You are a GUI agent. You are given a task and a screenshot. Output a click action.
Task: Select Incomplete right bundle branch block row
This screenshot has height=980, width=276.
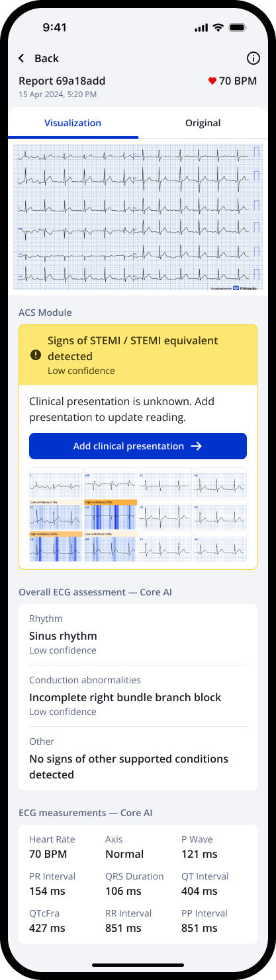[138, 696]
